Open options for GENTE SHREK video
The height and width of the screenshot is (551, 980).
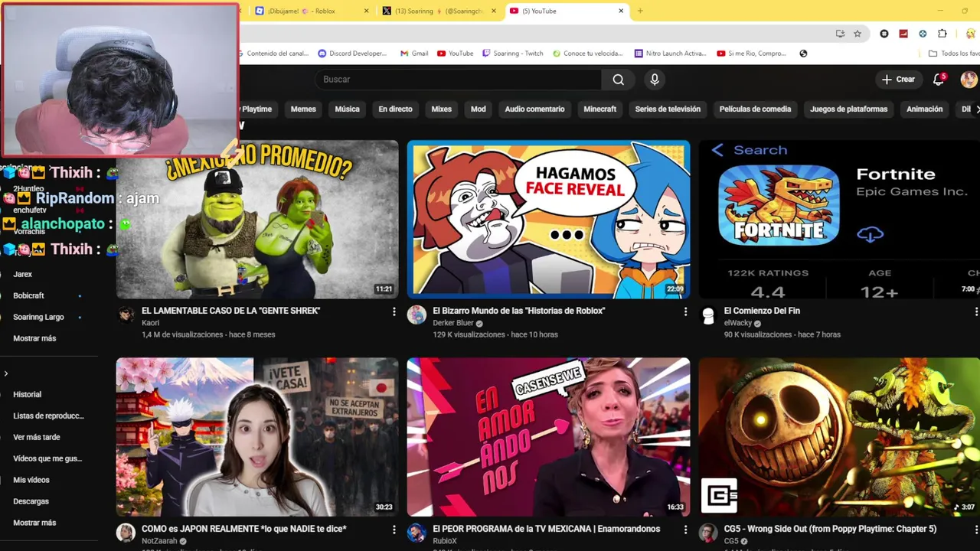pos(394,311)
